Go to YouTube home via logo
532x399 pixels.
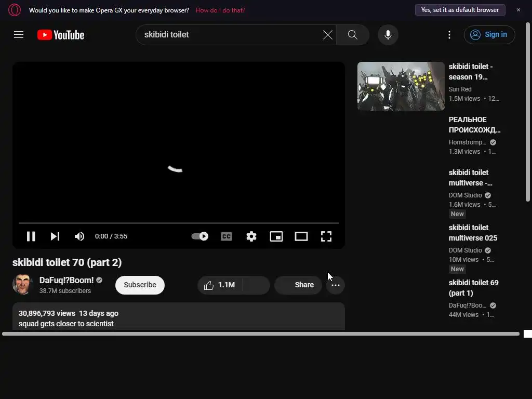[61, 35]
